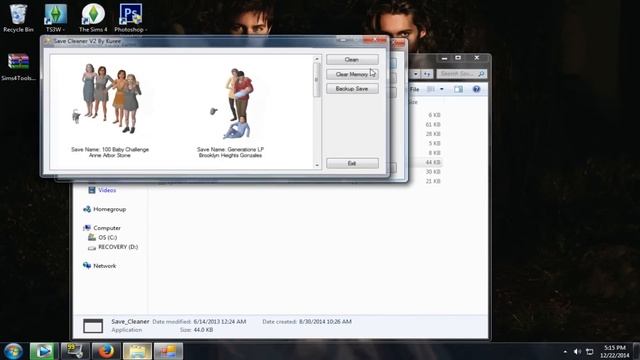Minimize the Explorer window
The height and width of the screenshot is (360, 640).
(444, 58)
